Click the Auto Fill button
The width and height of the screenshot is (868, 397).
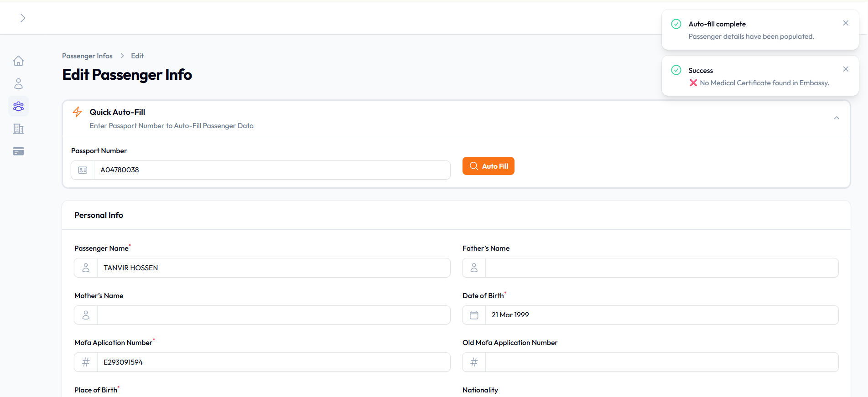[489, 166]
